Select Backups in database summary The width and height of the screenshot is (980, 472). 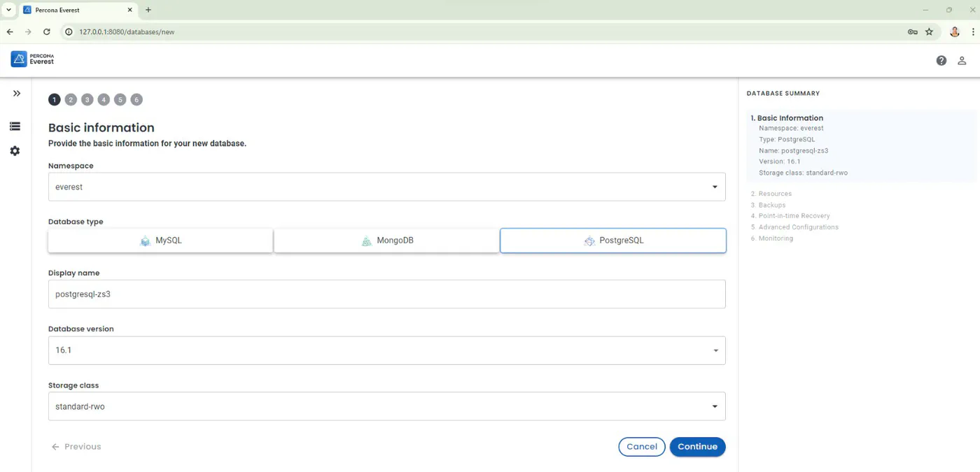coord(768,205)
